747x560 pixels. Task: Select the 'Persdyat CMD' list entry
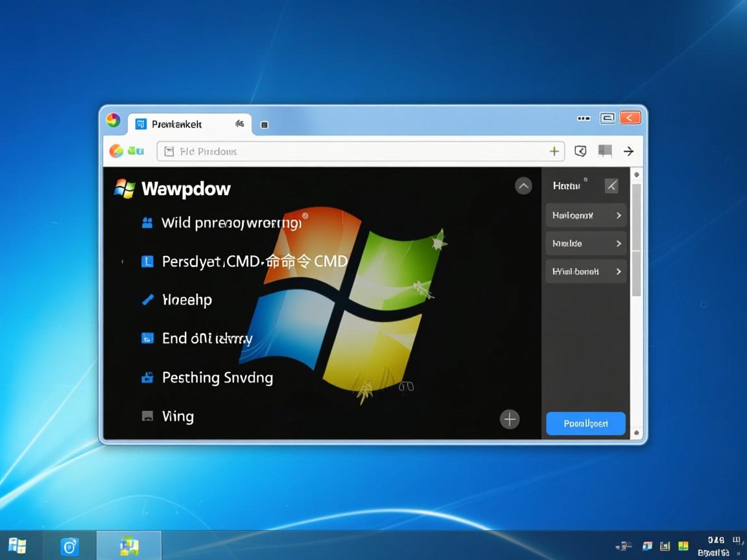pos(254,261)
